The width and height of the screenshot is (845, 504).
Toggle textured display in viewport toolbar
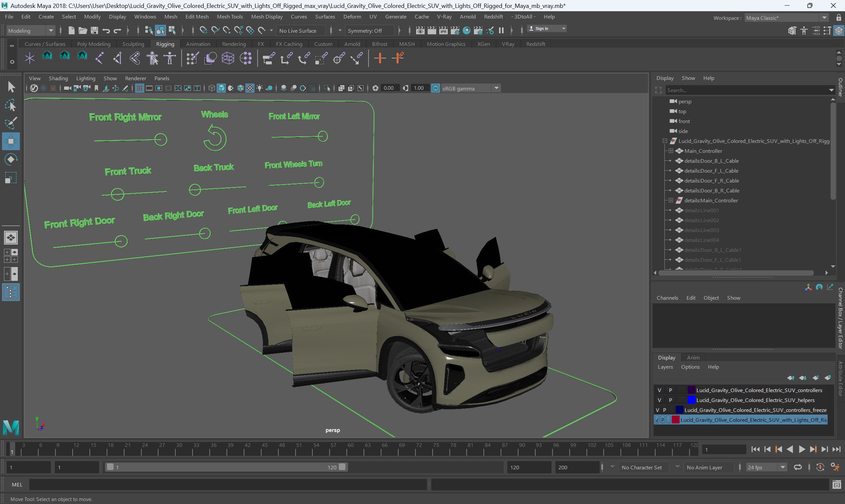click(x=250, y=88)
